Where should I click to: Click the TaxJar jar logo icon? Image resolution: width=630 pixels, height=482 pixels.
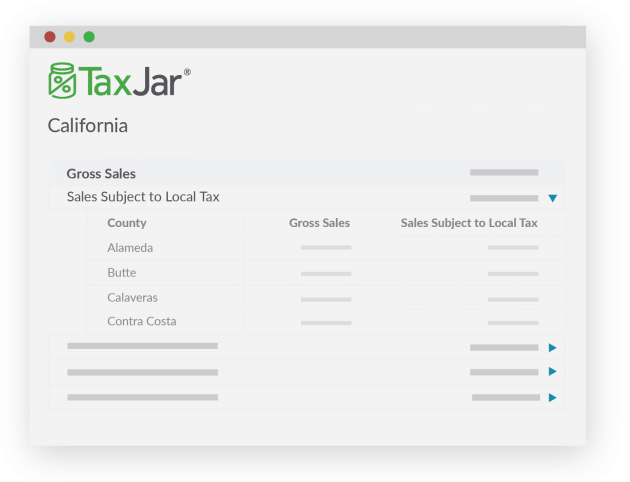(x=62, y=81)
